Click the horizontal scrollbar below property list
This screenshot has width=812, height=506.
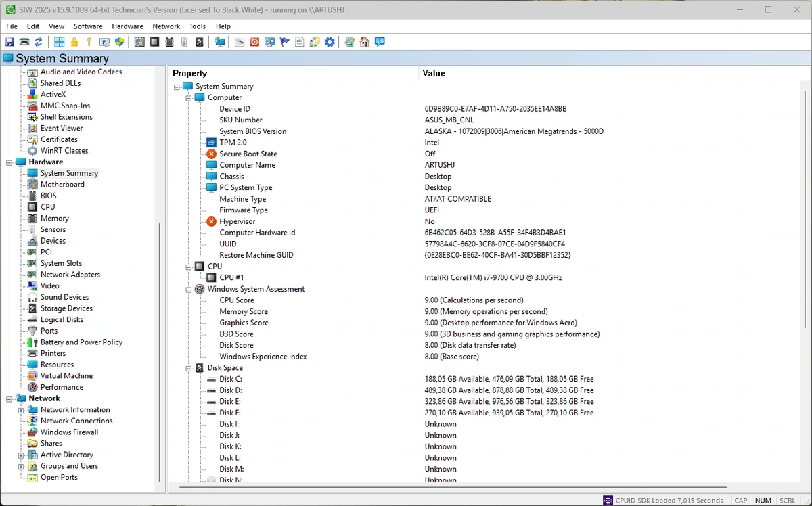pos(453,487)
